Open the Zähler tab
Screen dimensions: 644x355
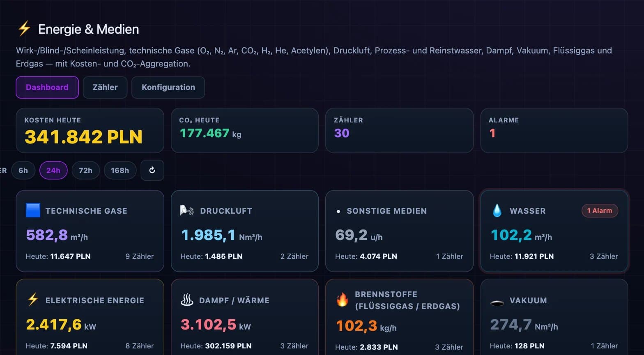(105, 87)
